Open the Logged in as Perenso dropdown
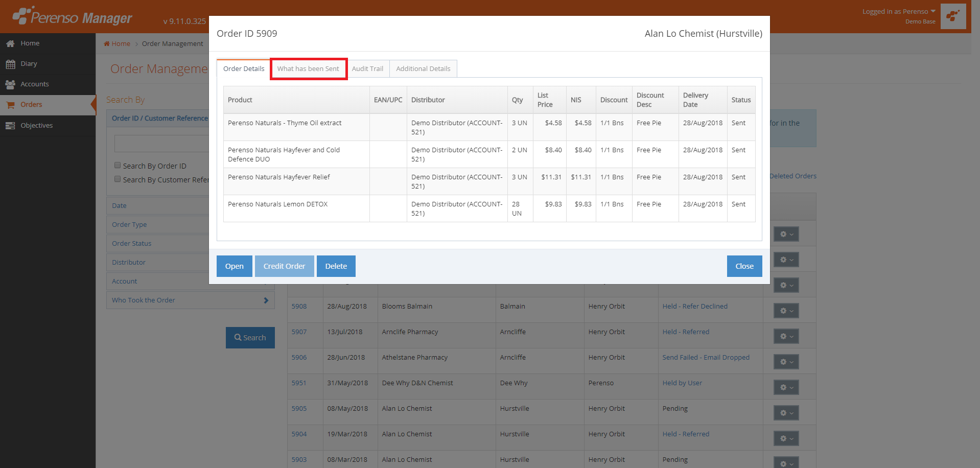 pos(899,12)
